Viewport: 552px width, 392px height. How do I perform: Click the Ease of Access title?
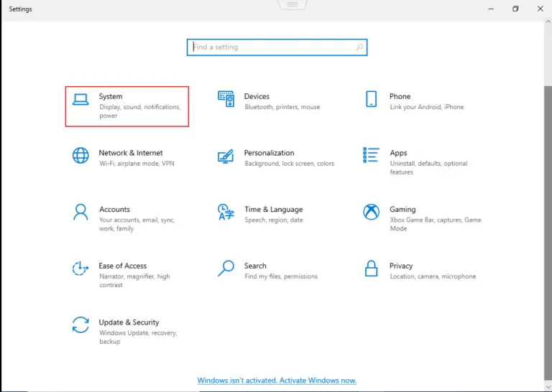coord(122,266)
